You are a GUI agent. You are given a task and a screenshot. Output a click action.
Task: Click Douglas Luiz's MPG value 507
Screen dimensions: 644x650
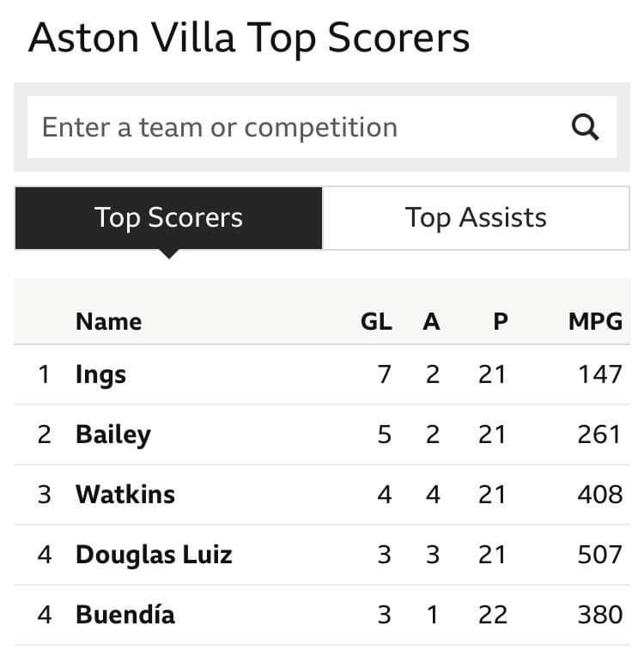pyautogui.click(x=599, y=555)
